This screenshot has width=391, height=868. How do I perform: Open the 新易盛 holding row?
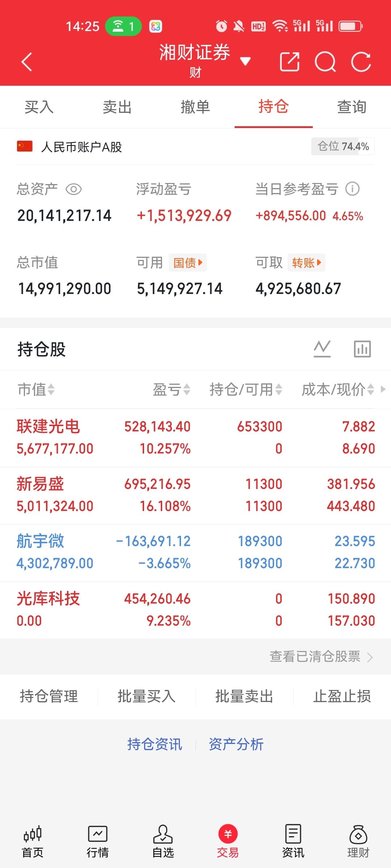(x=195, y=495)
